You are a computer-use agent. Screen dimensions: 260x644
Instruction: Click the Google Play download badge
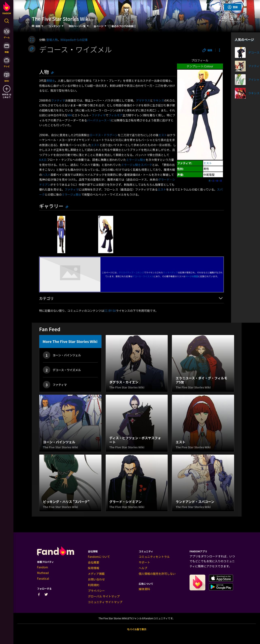click(x=221, y=587)
